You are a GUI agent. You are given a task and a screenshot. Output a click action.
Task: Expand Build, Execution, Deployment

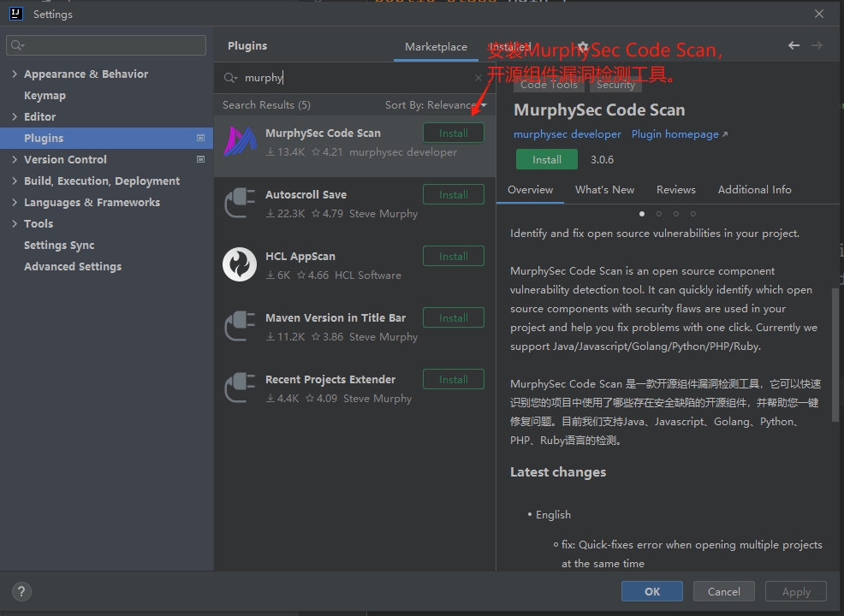click(15, 181)
